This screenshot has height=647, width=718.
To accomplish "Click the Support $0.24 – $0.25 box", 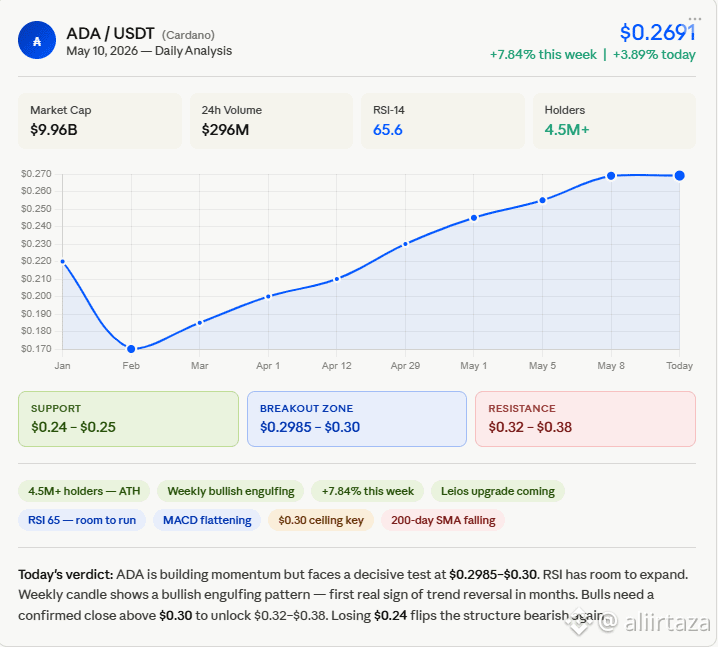I will coord(128,419).
